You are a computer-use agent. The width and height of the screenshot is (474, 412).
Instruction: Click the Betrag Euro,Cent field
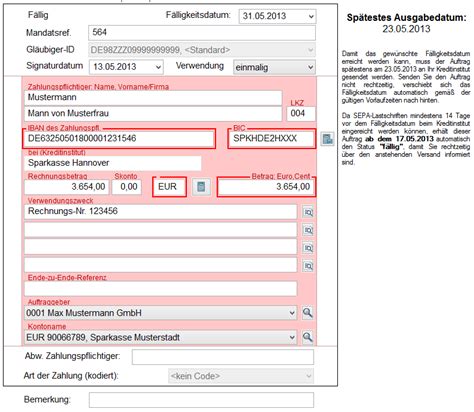(266, 187)
